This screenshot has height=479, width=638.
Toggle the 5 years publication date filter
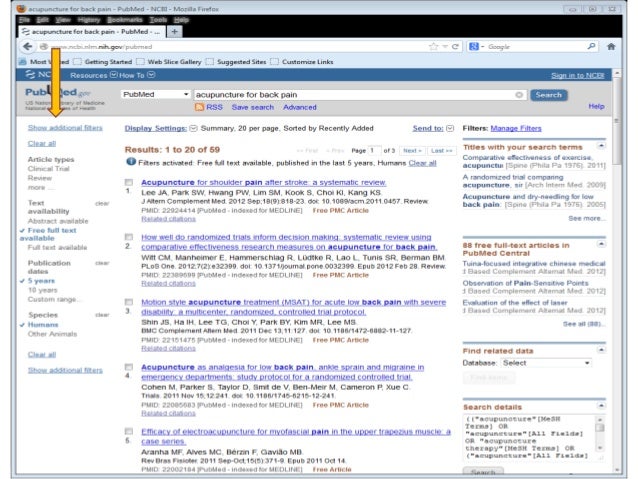pyautogui.click(x=41, y=281)
